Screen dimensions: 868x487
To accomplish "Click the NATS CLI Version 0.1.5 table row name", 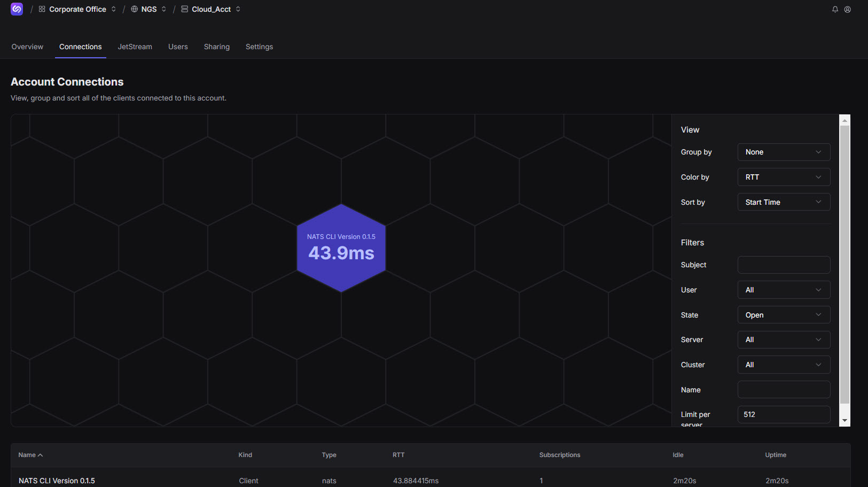I will [x=57, y=481].
